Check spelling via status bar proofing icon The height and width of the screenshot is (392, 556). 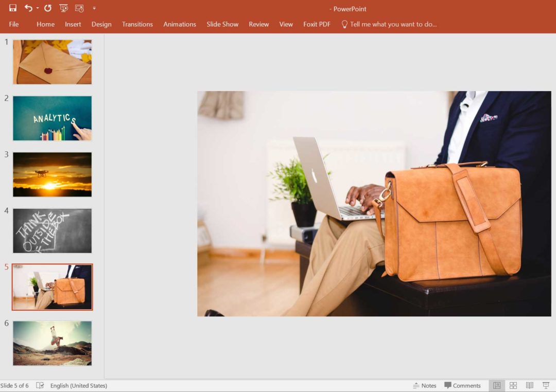coord(40,385)
